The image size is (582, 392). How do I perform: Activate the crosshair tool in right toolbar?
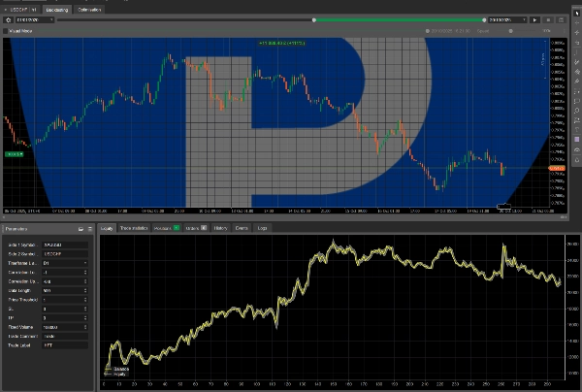click(x=576, y=19)
